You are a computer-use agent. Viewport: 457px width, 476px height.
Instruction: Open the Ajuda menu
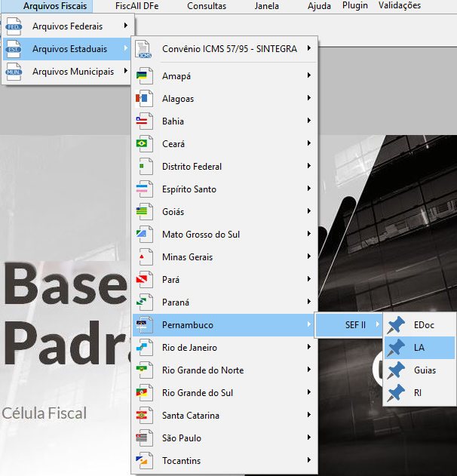click(319, 6)
